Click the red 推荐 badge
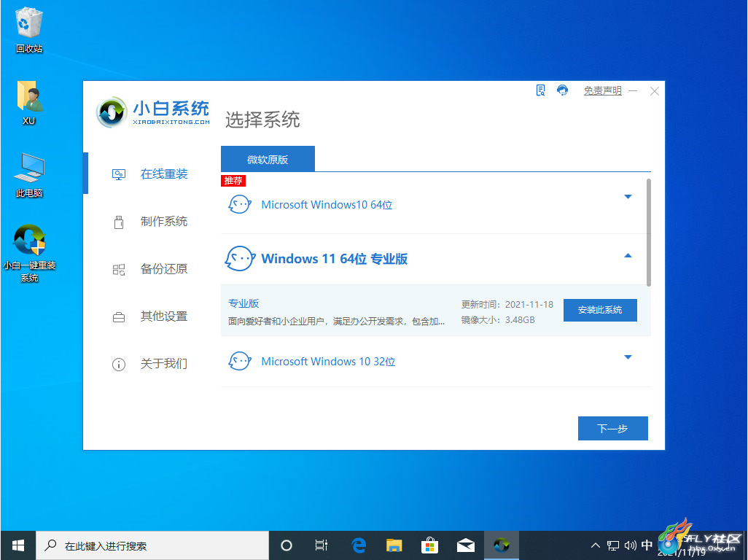This screenshot has height=560, width=748. click(x=233, y=180)
